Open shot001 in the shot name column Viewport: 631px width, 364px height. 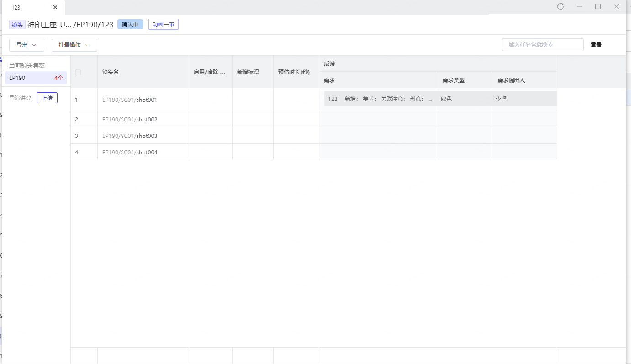(146, 100)
